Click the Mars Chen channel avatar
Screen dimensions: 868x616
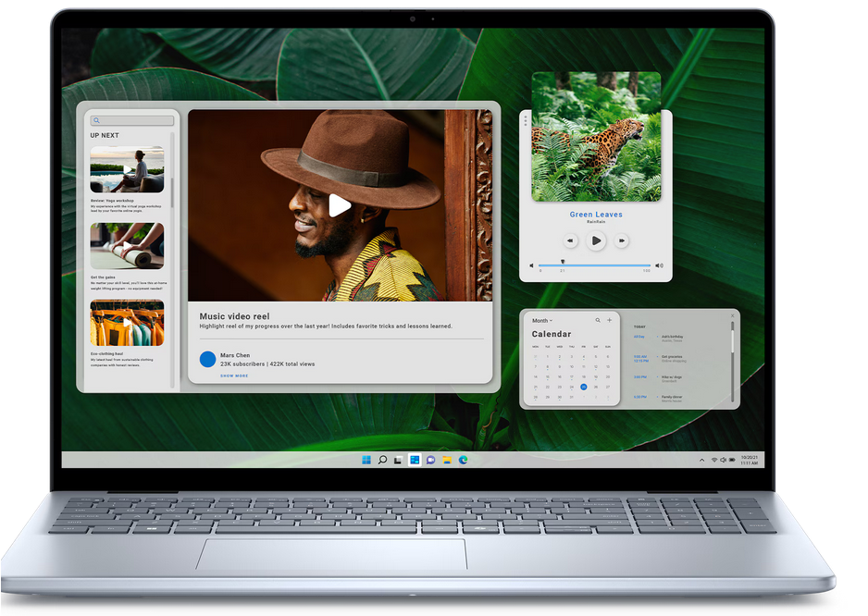coord(207,359)
